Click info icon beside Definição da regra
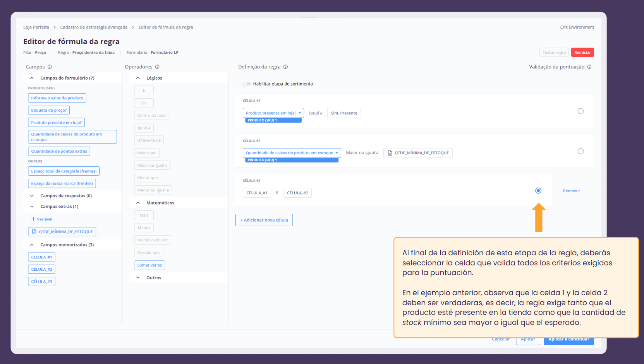The width and height of the screenshot is (644, 364). coord(285,67)
